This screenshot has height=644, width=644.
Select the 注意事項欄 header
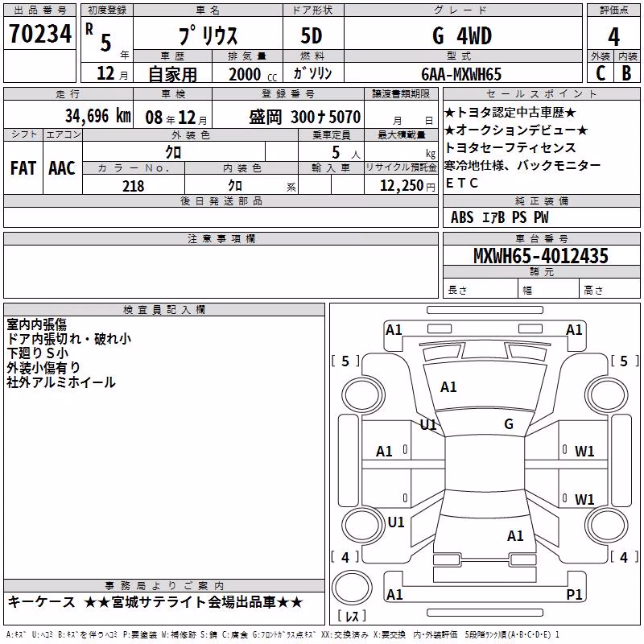[x=221, y=238]
